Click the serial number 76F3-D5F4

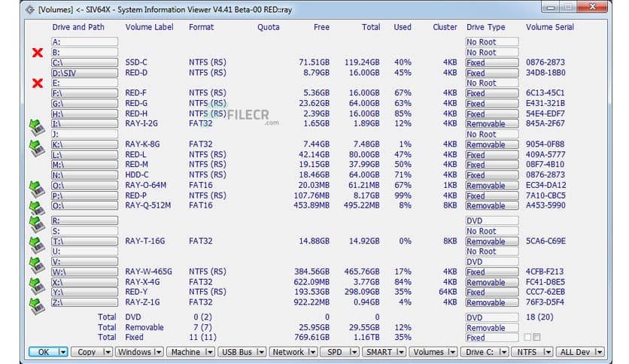(x=545, y=302)
